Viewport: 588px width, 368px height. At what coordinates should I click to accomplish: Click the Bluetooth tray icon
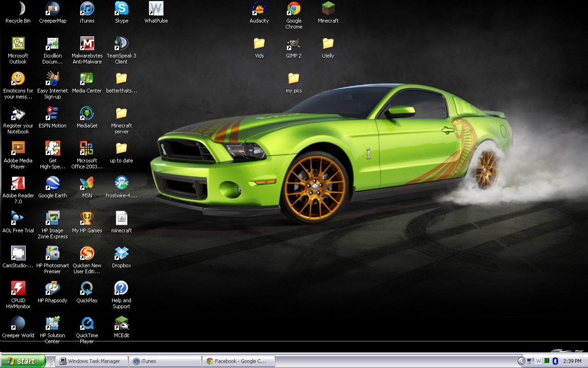[555, 361]
